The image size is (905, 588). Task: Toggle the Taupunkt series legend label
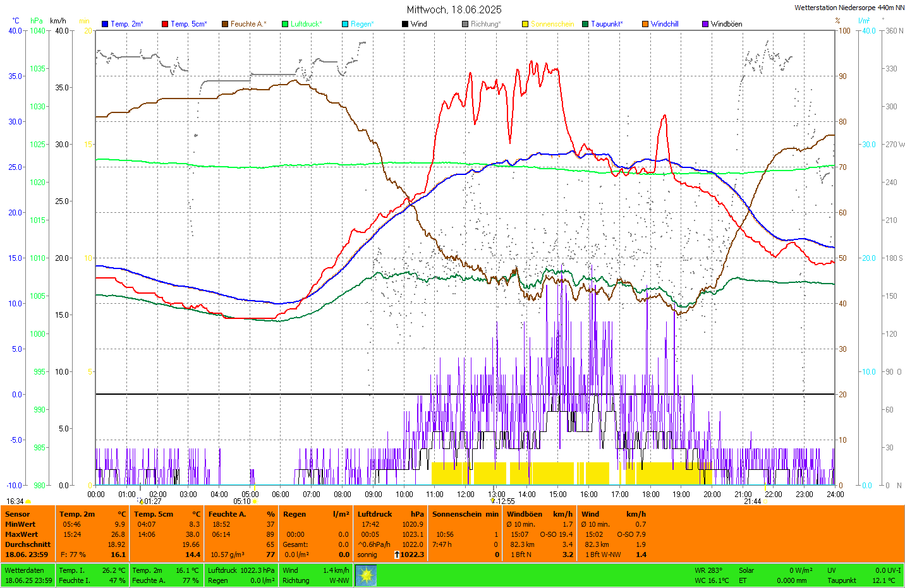(x=606, y=24)
